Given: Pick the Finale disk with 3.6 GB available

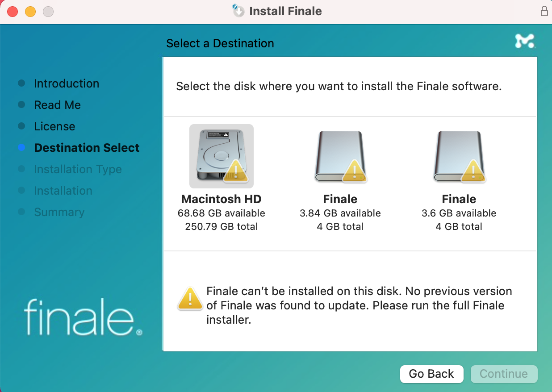Looking at the screenshot, I should (x=459, y=156).
